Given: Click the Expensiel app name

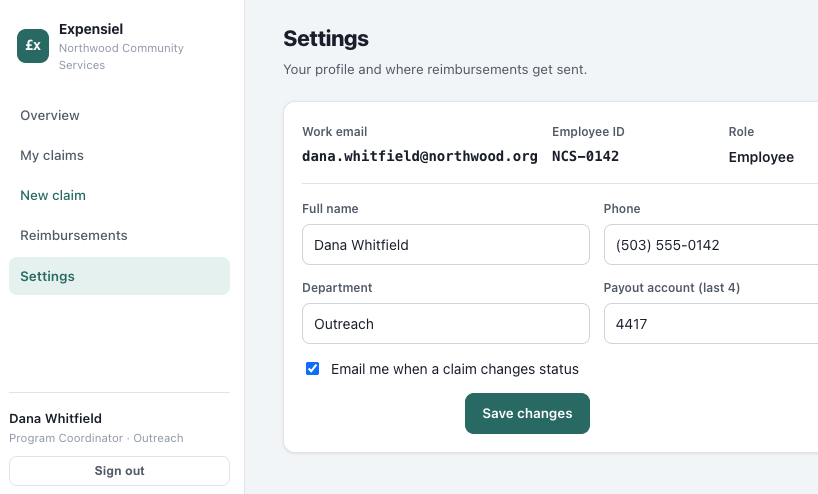Looking at the screenshot, I should (x=91, y=29).
